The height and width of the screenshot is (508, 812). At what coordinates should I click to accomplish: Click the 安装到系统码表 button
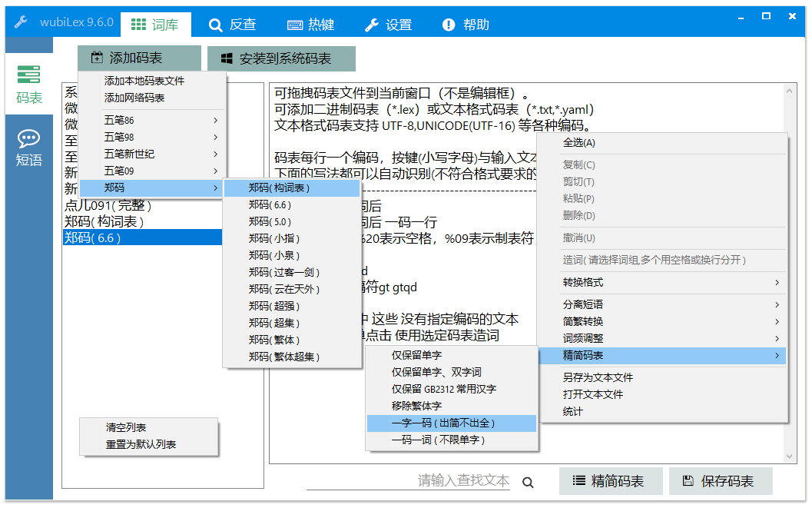275,58
